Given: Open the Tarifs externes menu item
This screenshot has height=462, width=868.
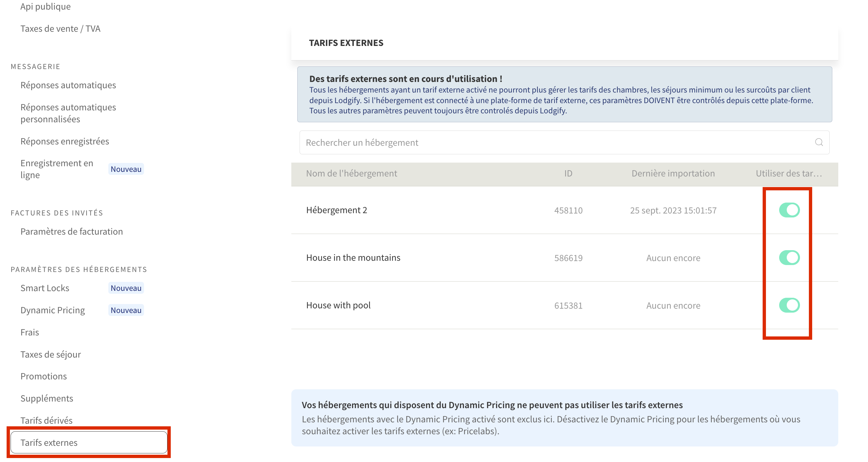Looking at the screenshot, I should click(x=49, y=443).
